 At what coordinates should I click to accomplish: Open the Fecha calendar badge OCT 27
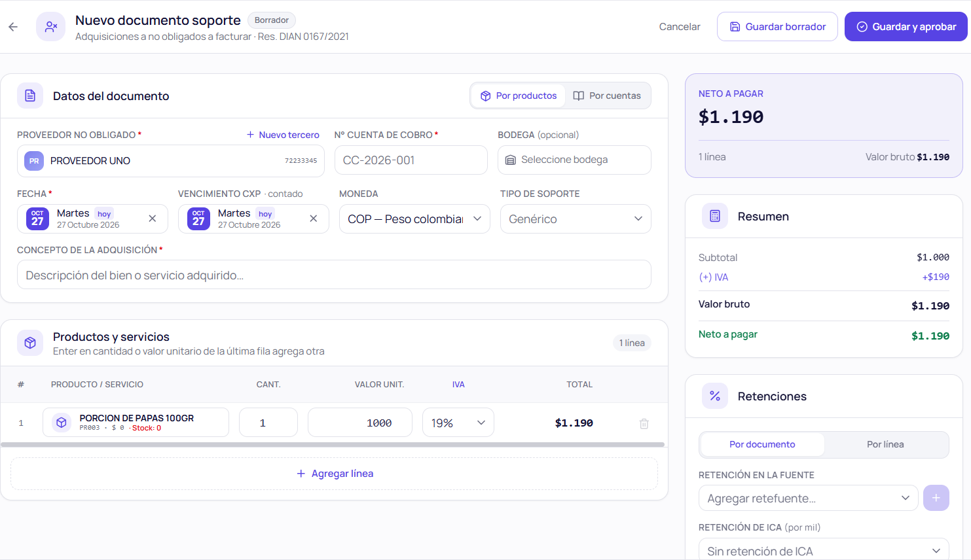37,219
